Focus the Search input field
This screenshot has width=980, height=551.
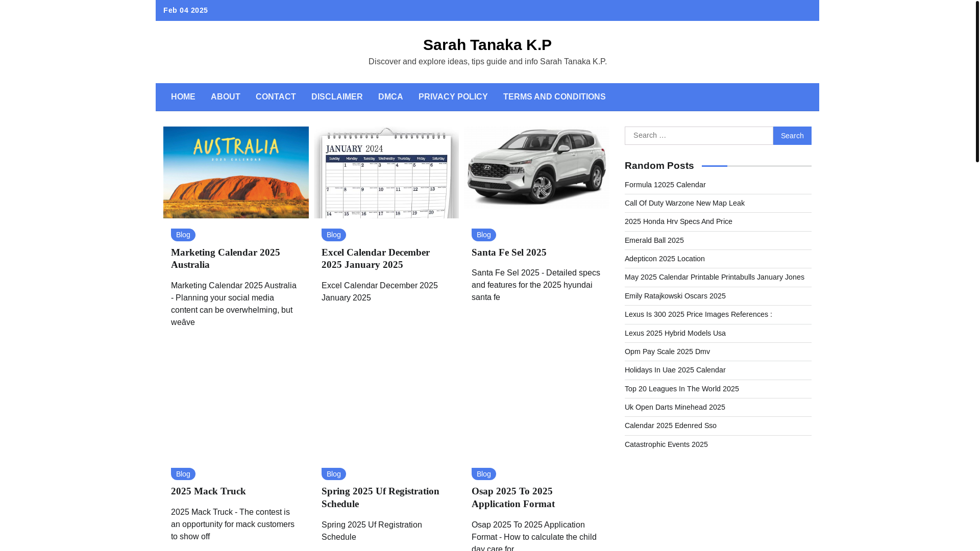(699, 136)
